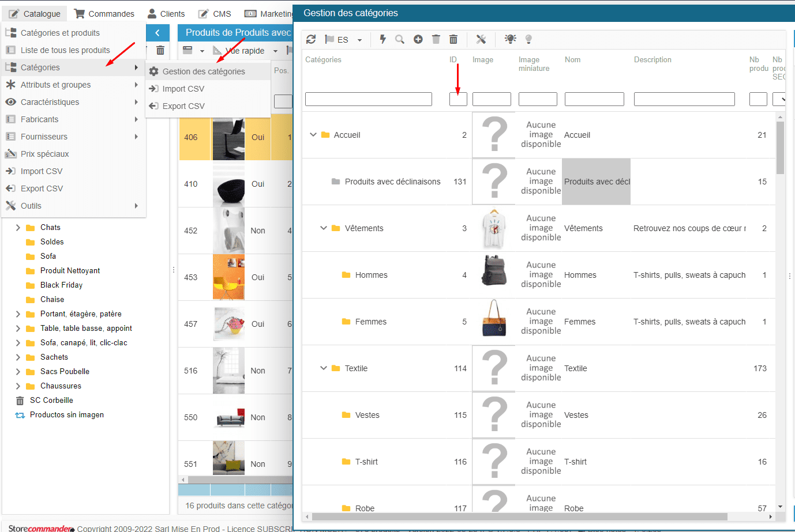This screenshot has height=532, width=795.
Task: Collapse the Vêtements category row
Action: 324,228
